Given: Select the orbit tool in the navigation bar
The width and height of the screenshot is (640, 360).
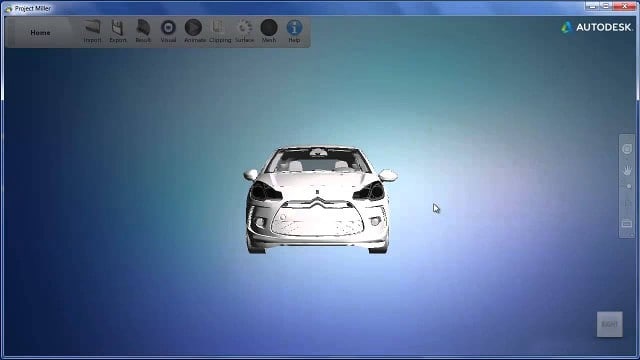Looking at the screenshot, I should click(627, 149).
